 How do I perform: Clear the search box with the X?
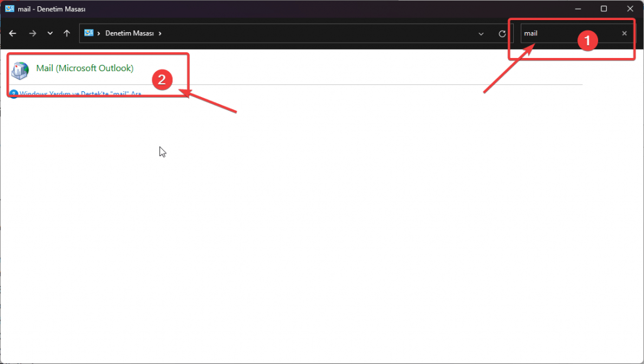click(x=625, y=33)
